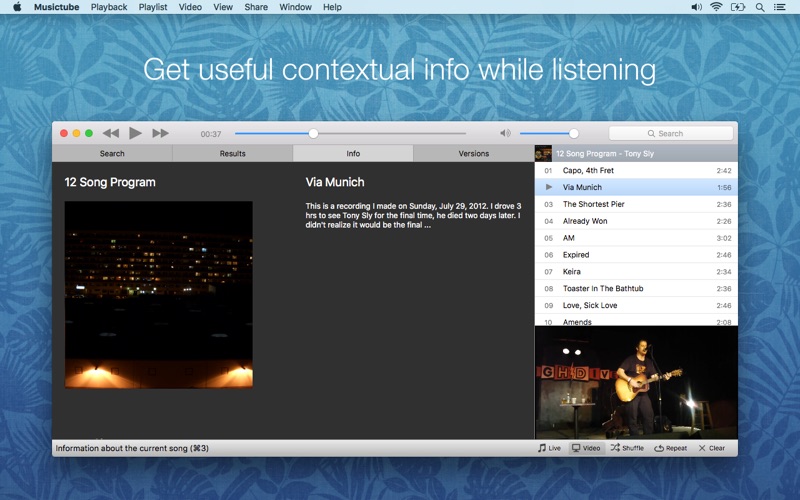Open battery status menu

pos(738,7)
